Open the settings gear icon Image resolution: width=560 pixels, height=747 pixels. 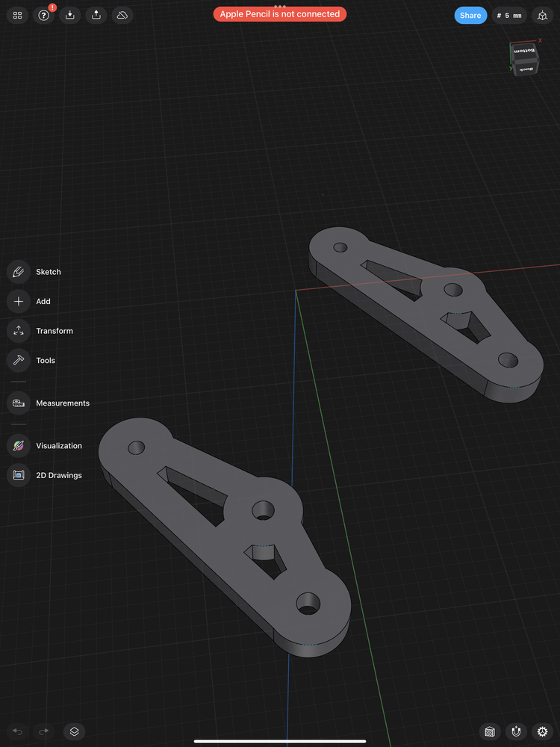point(543,732)
